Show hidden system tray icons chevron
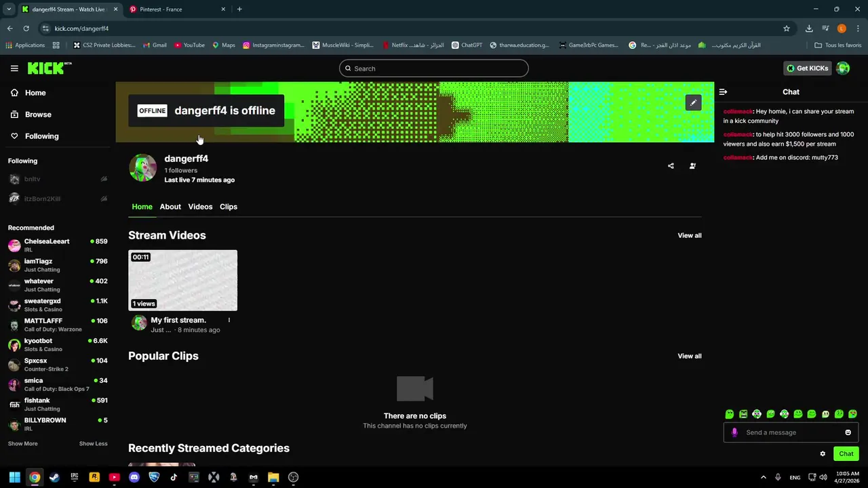 pos(763,477)
